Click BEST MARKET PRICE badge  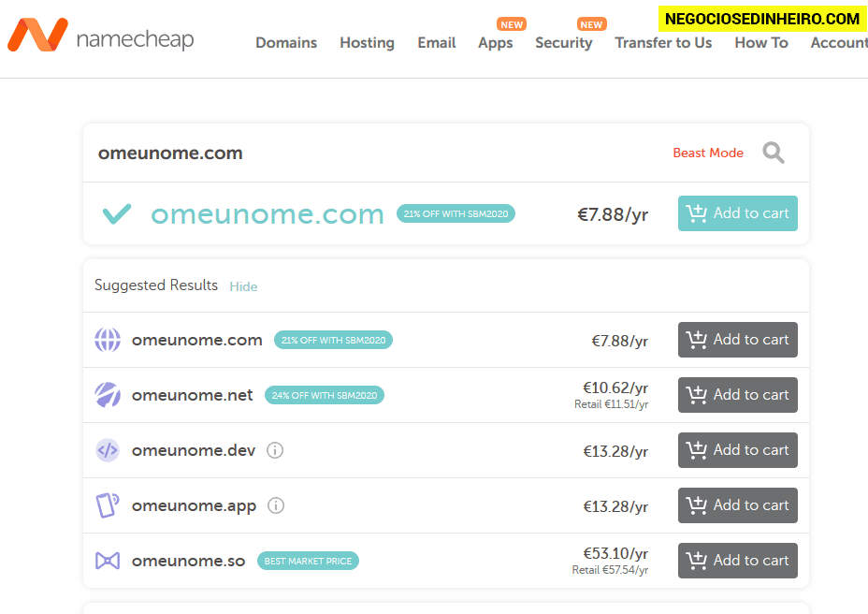tap(308, 561)
